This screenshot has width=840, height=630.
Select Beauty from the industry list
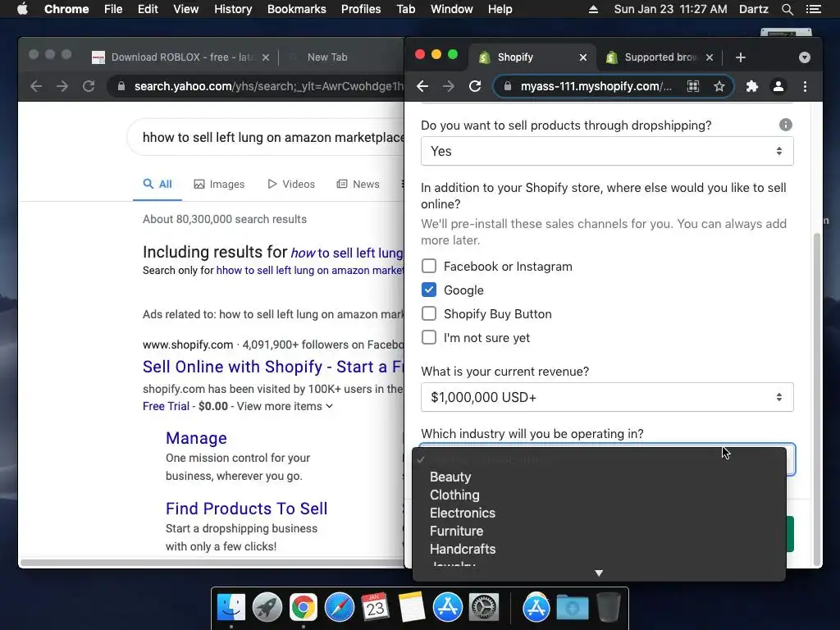click(x=599, y=477)
